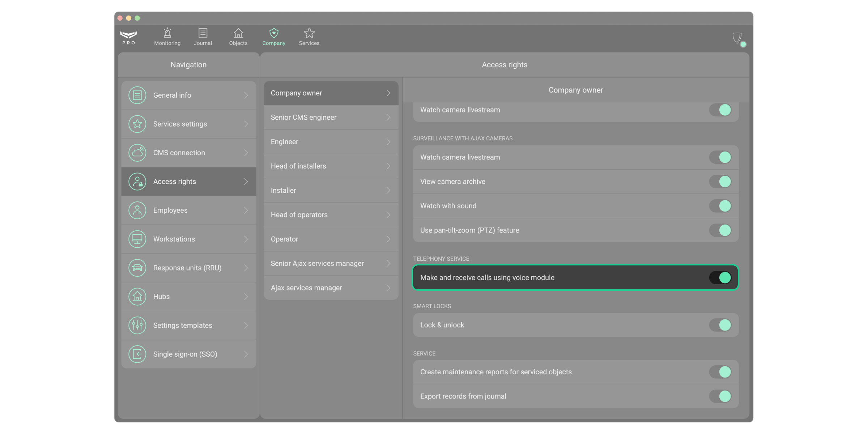Open the Objects house icon
Image resolution: width=868 pixels, height=434 pixels.
(x=238, y=33)
